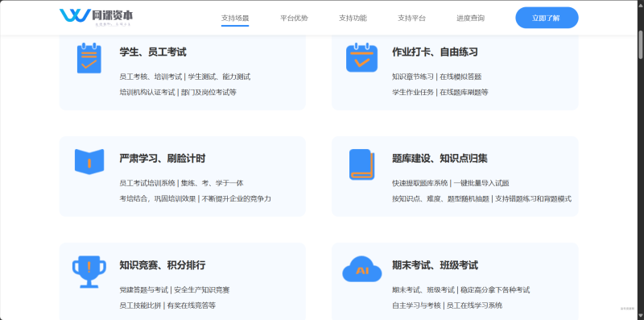
Task: Click the line 党建答题与考试 | 安全生产知识竞赛
Action: [174, 289]
